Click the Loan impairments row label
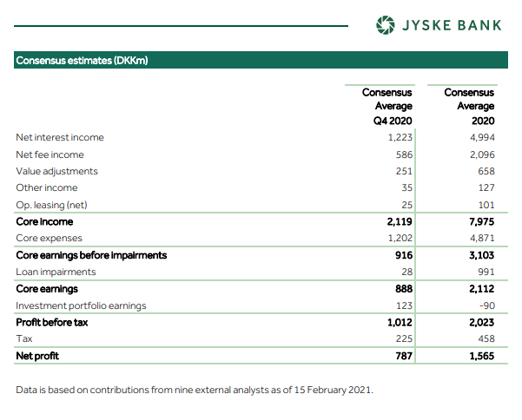 click(x=56, y=272)
